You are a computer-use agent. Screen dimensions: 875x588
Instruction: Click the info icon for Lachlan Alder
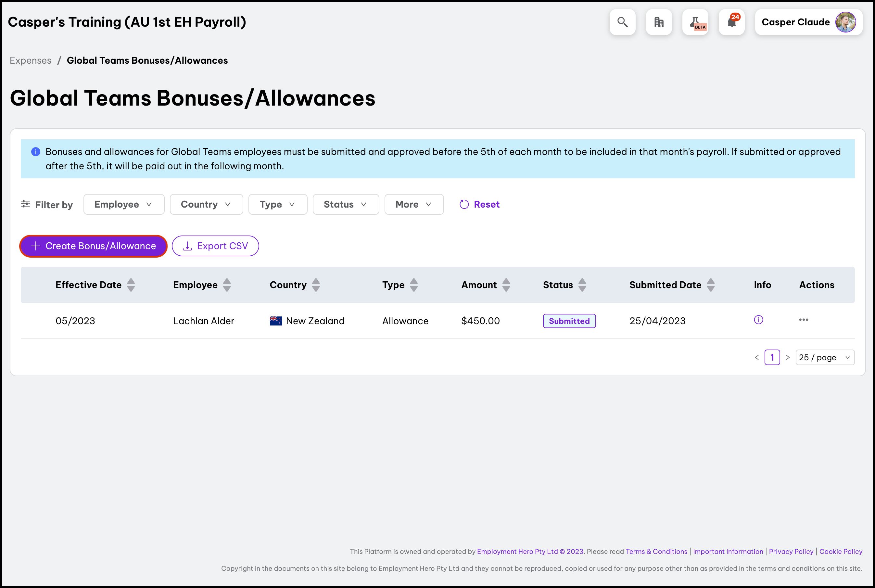[x=758, y=320]
